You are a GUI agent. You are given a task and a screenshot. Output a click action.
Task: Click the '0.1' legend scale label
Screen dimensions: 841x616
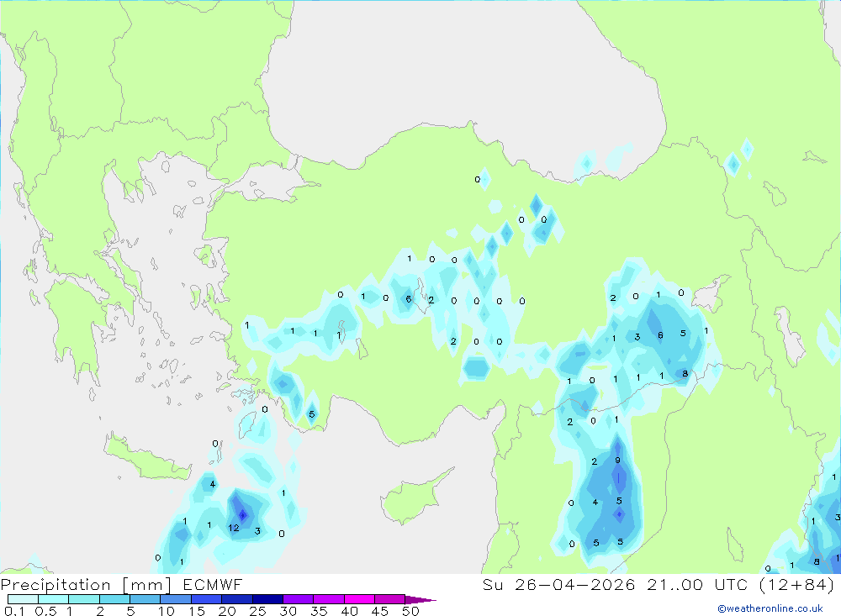(14, 611)
